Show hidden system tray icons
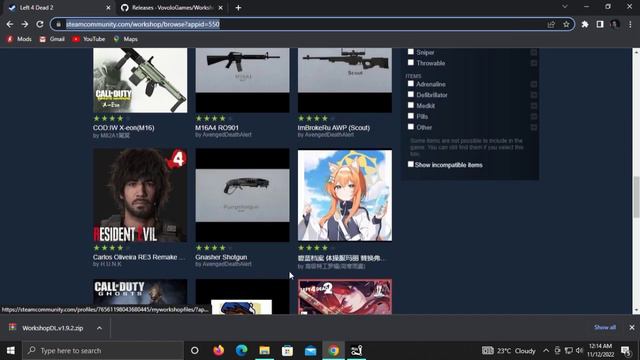This screenshot has height=360, width=640. [x=546, y=350]
